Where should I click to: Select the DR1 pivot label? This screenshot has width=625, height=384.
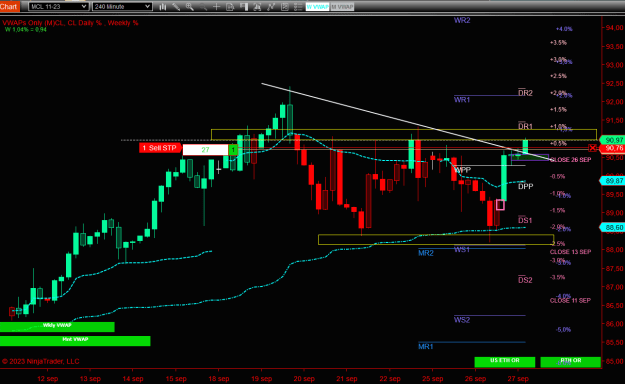(x=525, y=126)
